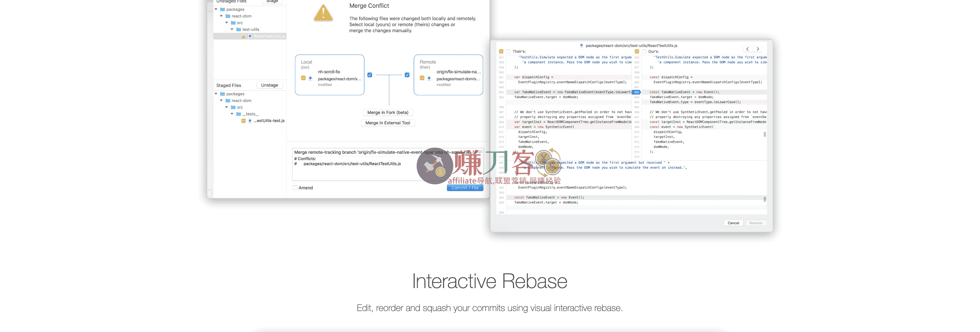Click the modified icon next to Their's label
This screenshot has width=980, height=332.
[x=501, y=51]
